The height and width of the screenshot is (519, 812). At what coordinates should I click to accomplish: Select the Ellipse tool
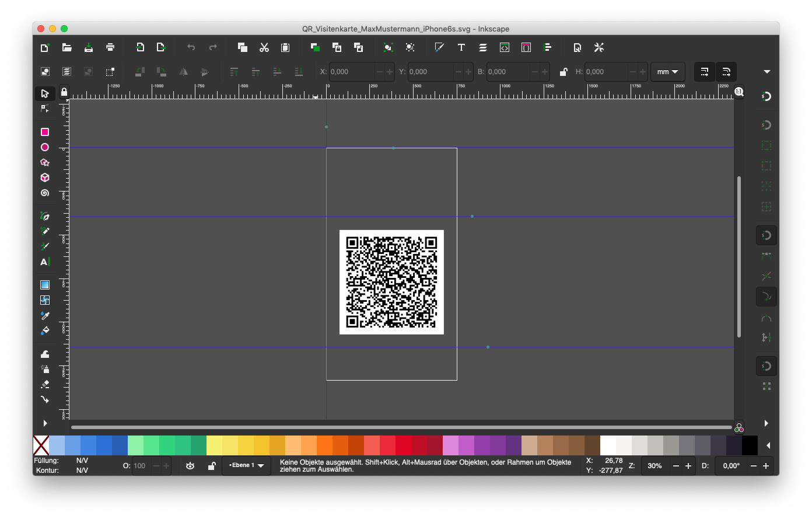tap(44, 147)
